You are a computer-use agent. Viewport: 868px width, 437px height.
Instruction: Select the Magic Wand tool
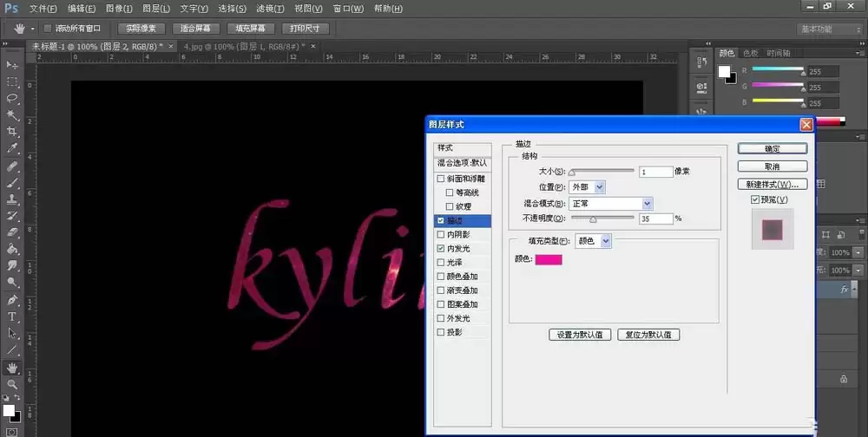[x=12, y=115]
